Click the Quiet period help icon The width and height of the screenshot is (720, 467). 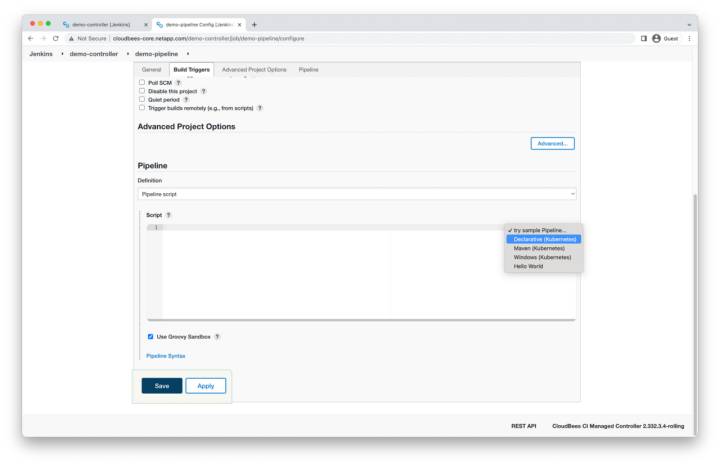tap(186, 99)
